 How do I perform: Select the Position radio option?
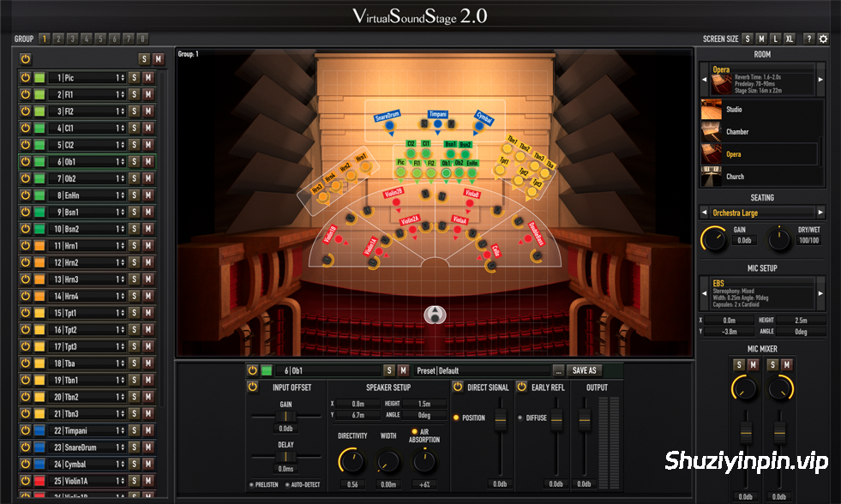[x=456, y=417]
